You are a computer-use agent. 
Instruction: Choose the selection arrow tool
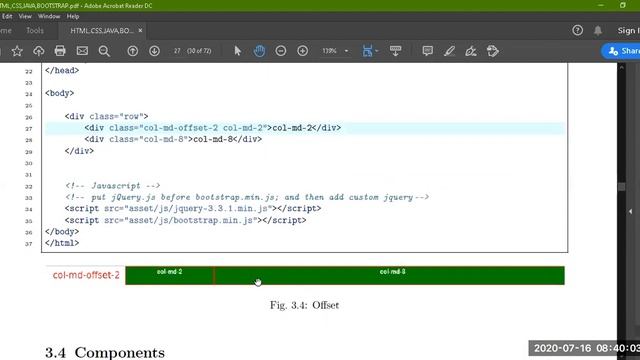(238, 51)
